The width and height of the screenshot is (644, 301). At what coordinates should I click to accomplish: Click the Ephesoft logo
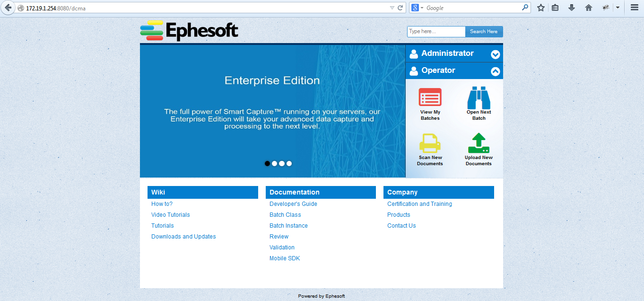[x=189, y=31]
